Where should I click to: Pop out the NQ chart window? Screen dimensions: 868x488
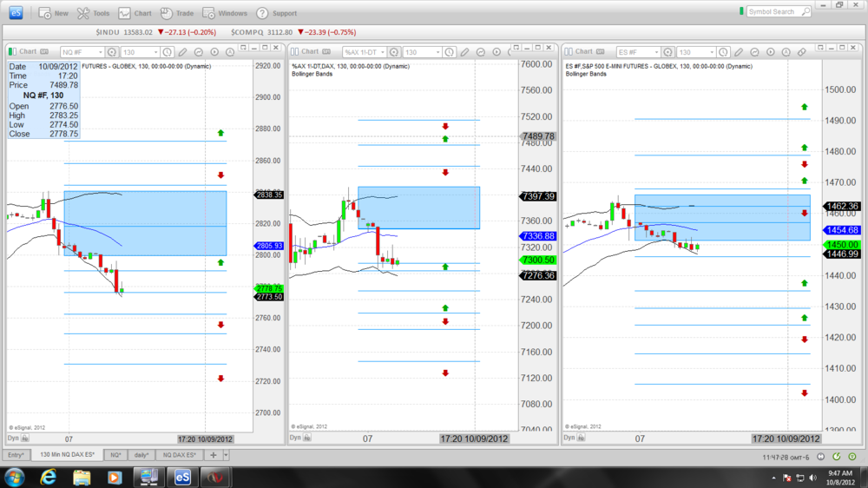tap(243, 48)
